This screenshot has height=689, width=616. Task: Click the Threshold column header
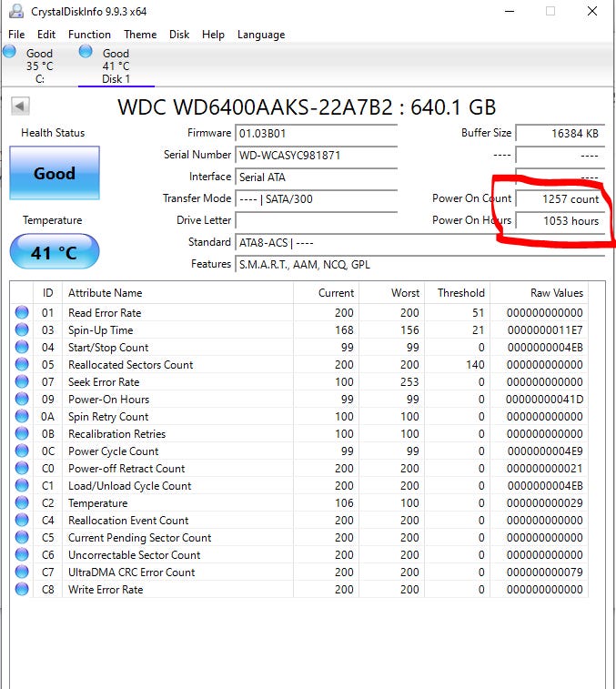(457, 293)
